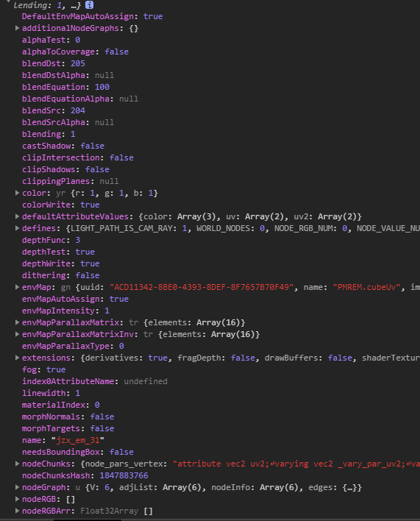Expand the defines object
Screen dimensions: 420x521
[17, 228]
